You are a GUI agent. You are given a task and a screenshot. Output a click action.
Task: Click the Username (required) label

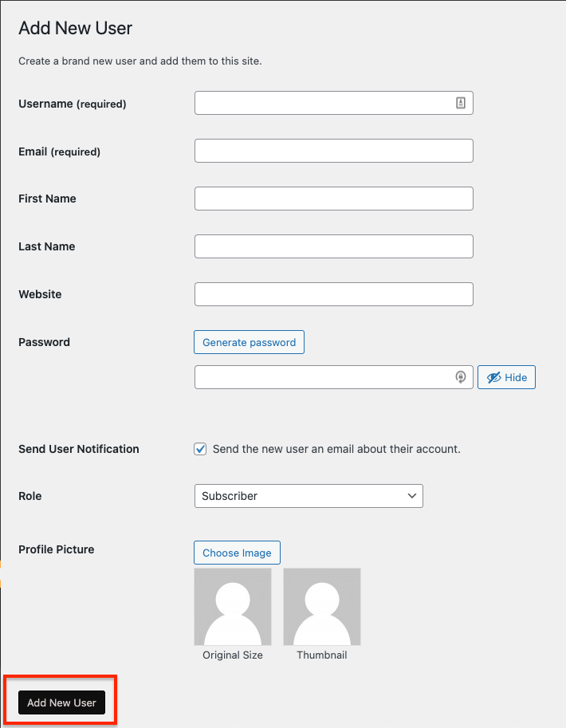click(73, 104)
